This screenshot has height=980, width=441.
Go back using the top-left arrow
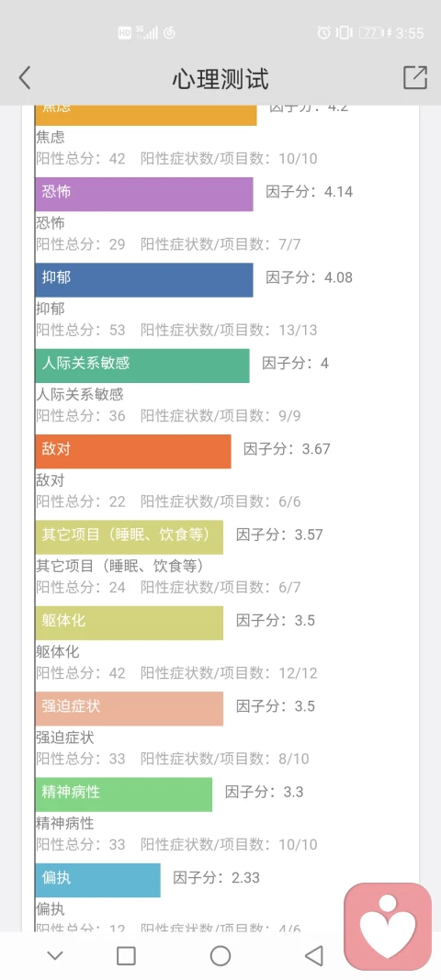(x=25, y=78)
